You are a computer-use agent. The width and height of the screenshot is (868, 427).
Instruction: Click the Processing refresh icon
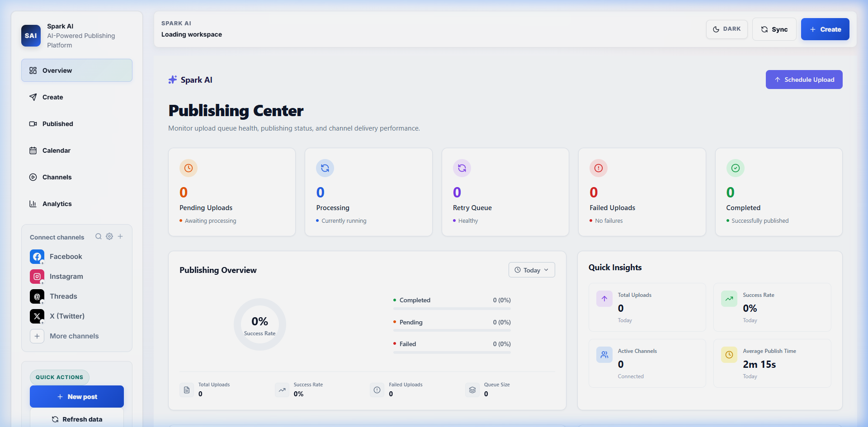(x=325, y=168)
